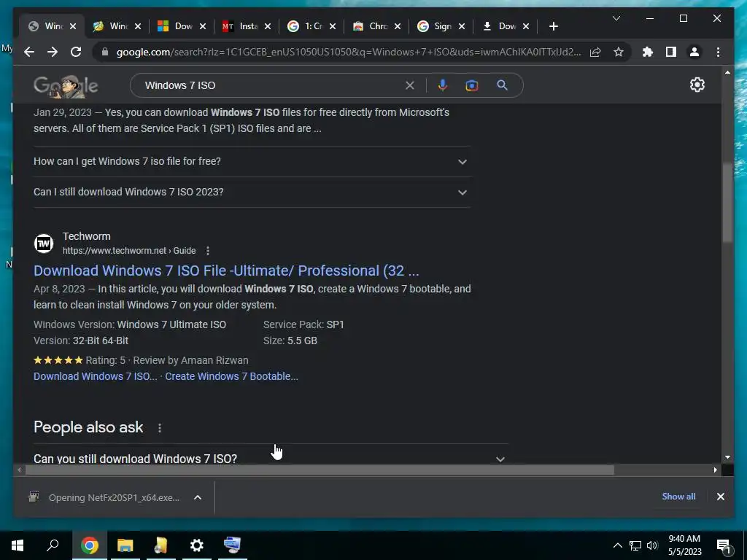The height and width of the screenshot is (560, 747).
Task: Click the vertical page scrollbar thumb
Action: 727,203
